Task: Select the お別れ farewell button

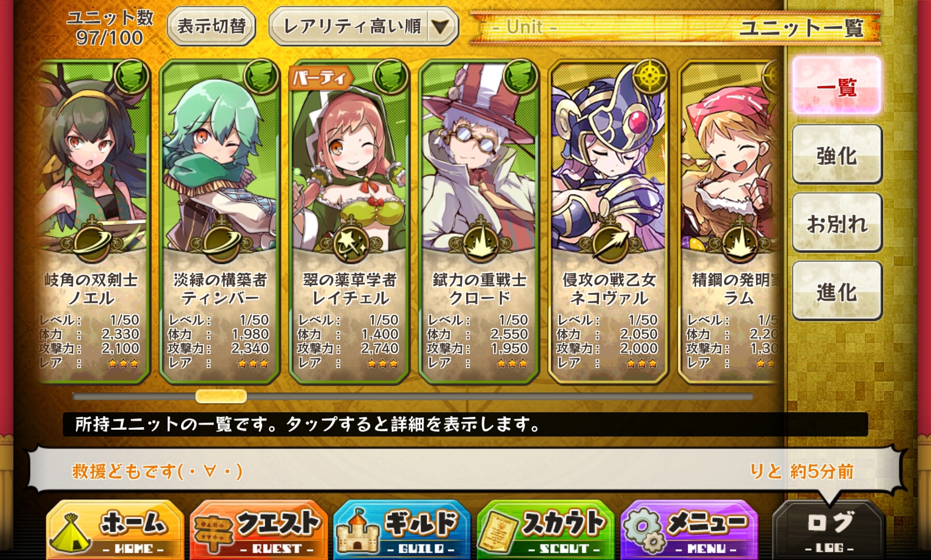Action: point(837,223)
